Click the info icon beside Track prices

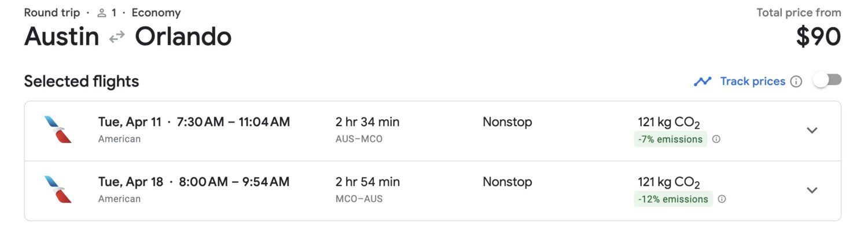click(x=796, y=82)
